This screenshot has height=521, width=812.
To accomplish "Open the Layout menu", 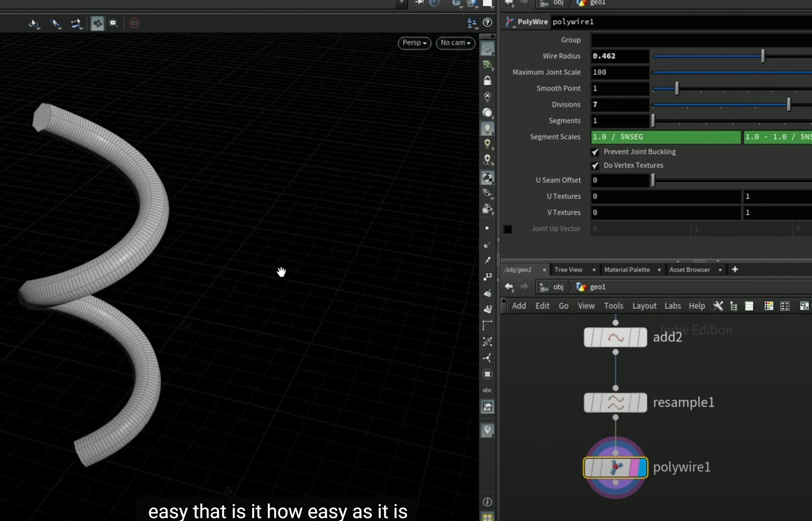I will 644,306.
